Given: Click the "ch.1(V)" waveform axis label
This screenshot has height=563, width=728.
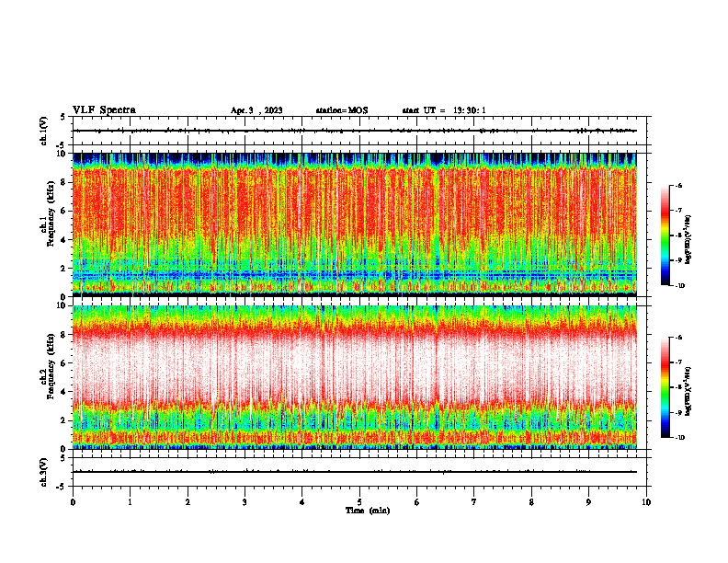Looking at the screenshot, I should click(44, 131).
